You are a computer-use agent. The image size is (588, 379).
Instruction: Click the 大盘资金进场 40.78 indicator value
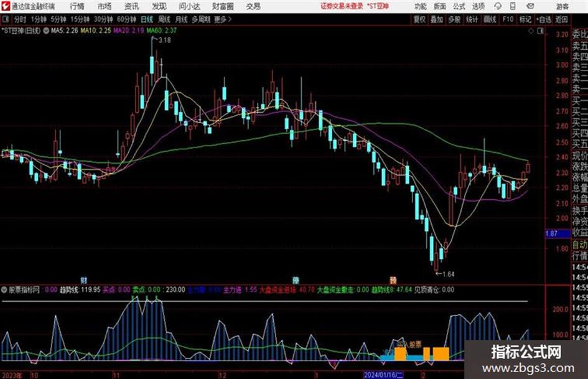coord(287,290)
